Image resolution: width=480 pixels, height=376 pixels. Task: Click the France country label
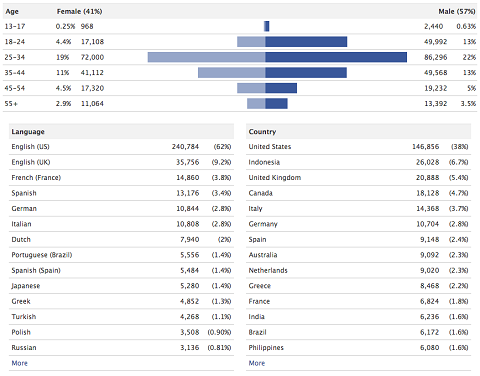click(259, 301)
